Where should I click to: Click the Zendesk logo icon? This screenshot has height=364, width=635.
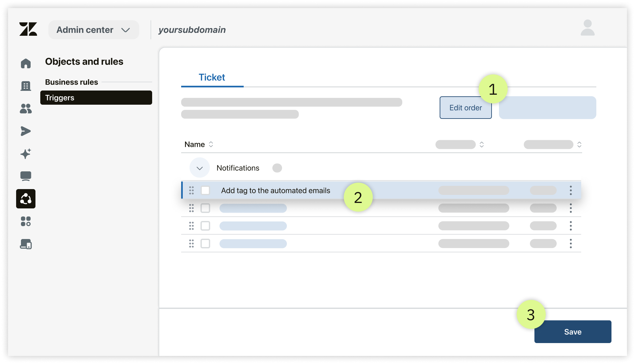[x=28, y=29]
